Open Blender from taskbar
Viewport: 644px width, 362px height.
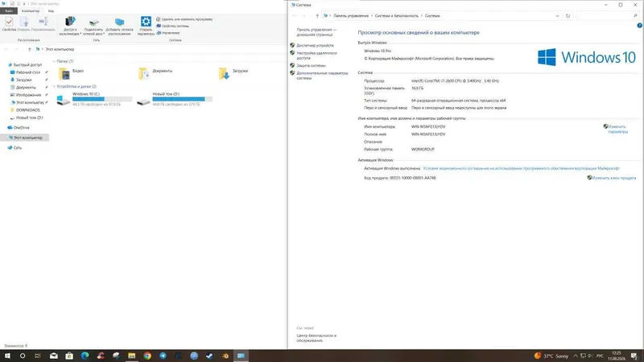pyautogui.click(x=225, y=356)
